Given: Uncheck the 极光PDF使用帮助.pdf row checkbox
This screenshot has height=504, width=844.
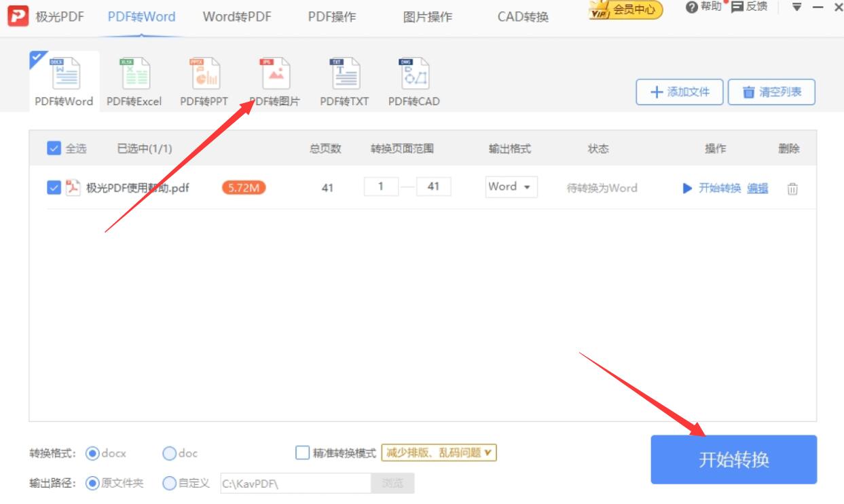Looking at the screenshot, I should click(x=54, y=188).
